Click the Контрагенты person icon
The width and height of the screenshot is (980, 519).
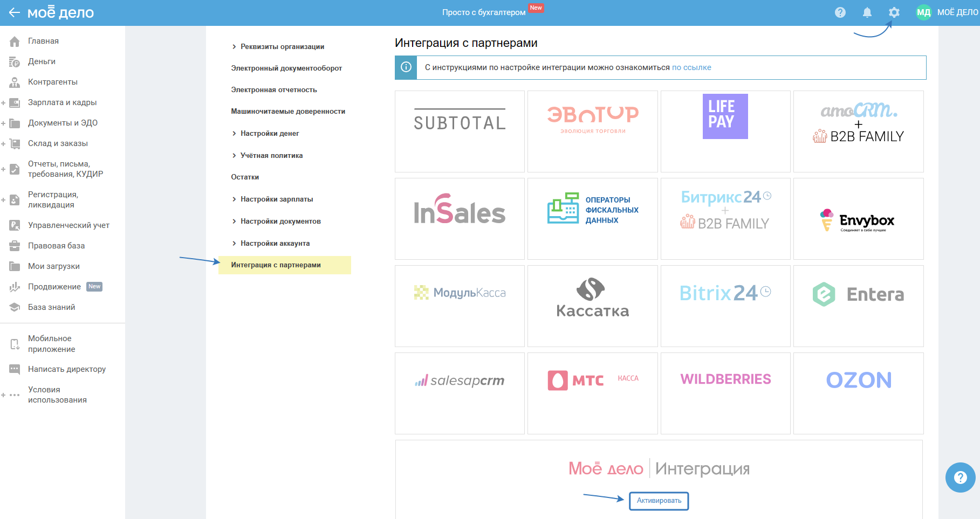click(15, 82)
